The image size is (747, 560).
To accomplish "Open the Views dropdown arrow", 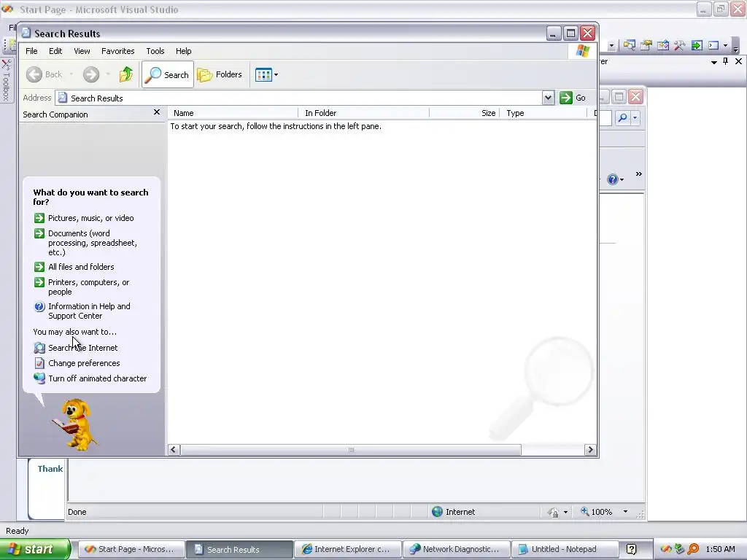I will coord(276,75).
